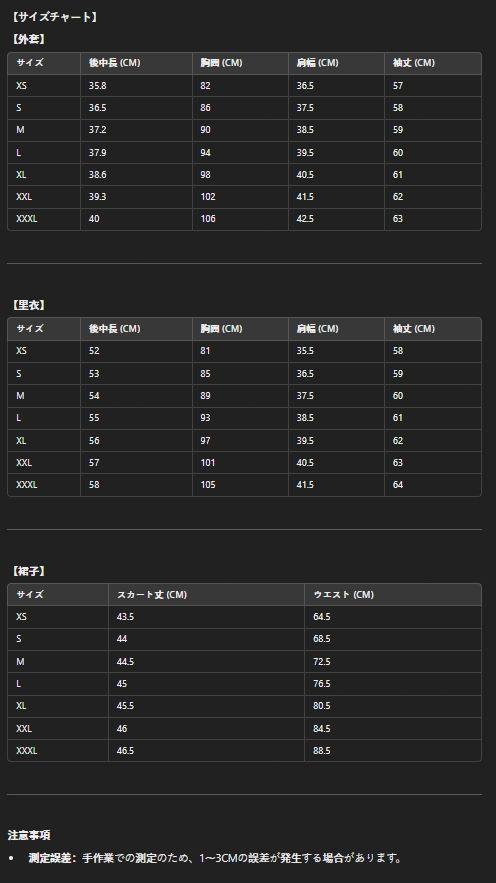Select the 【裙子】 section title

coord(29,571)
